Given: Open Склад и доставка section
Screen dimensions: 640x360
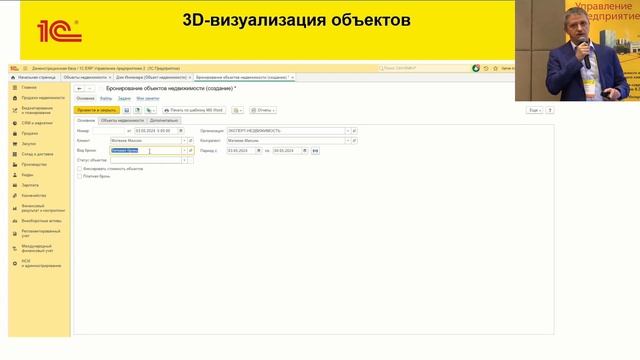Looking at the screenshot, I should pyautogui.click(x=37, y=154).
